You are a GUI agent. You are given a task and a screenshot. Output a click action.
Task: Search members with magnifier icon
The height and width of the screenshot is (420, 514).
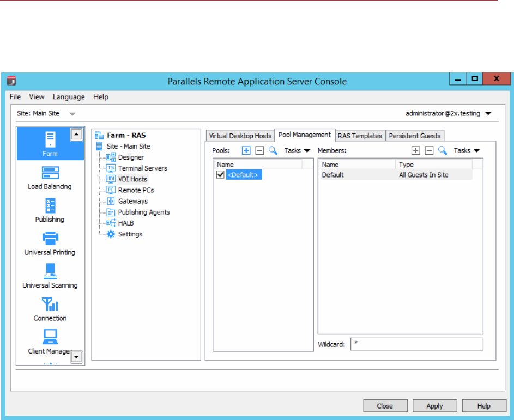(443, 150)
